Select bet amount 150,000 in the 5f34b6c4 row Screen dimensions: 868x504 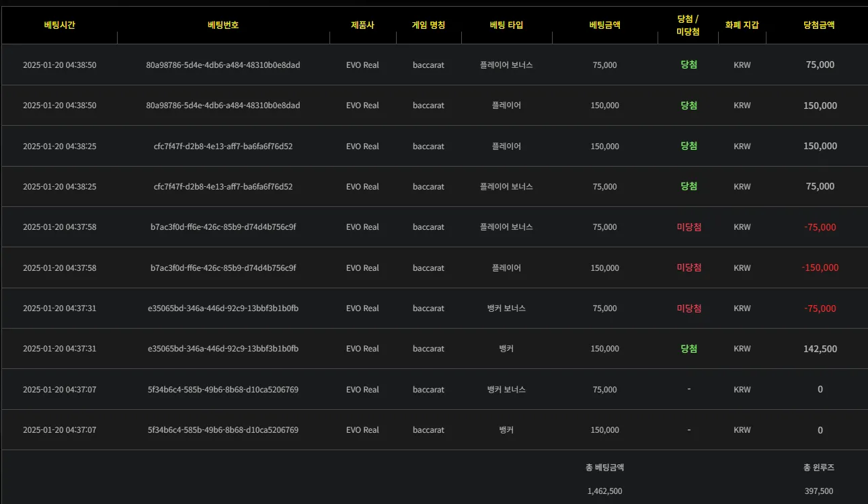point(605,430)
